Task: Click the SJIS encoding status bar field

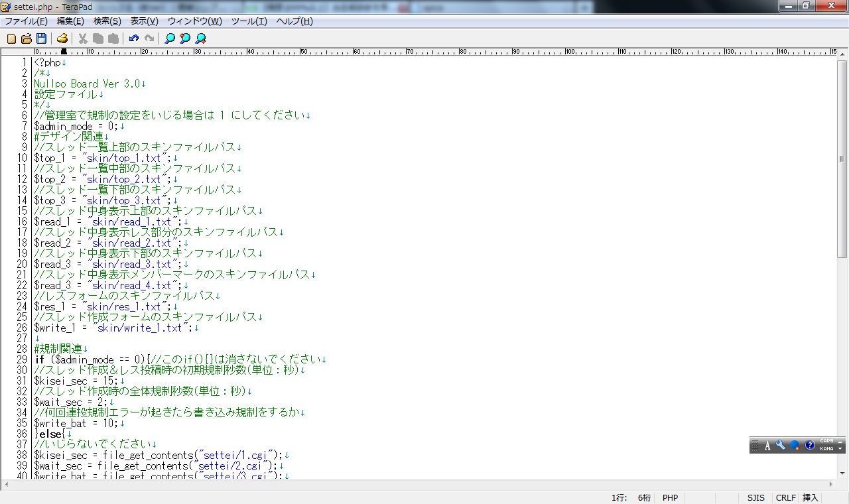Action: point(755,497)
